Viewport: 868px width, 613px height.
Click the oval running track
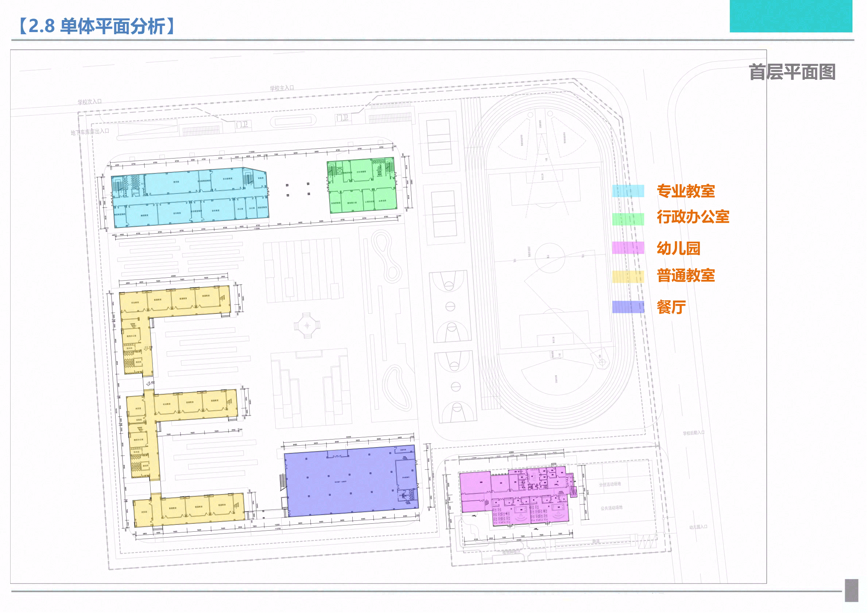pos(551,258)
